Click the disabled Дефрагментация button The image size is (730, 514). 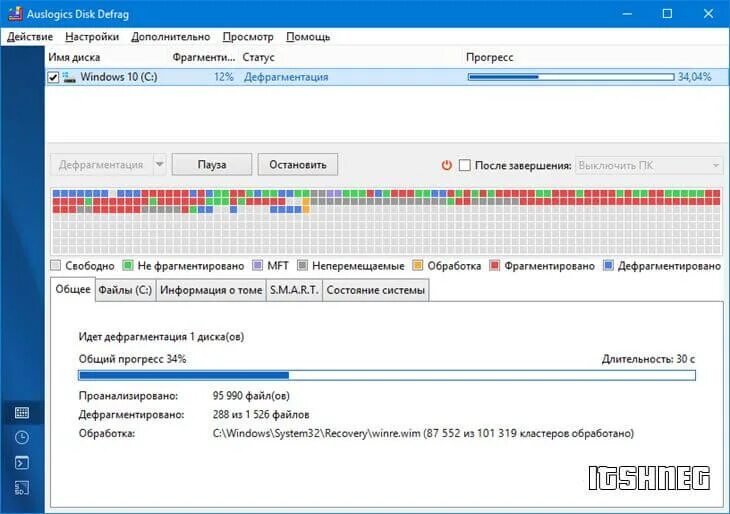[101, 164]
